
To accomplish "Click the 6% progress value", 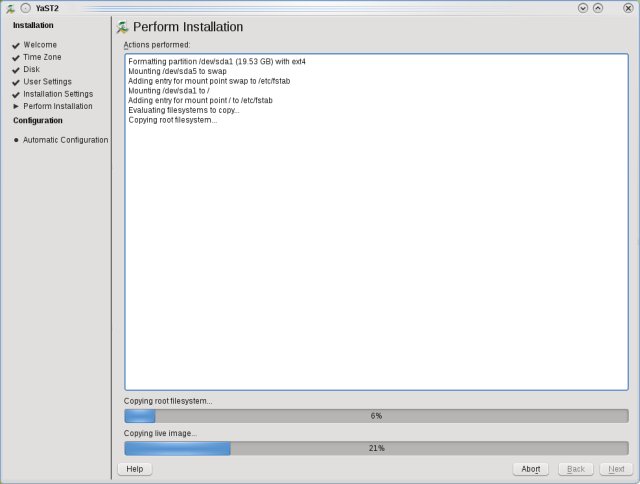I will pos(376,416).
